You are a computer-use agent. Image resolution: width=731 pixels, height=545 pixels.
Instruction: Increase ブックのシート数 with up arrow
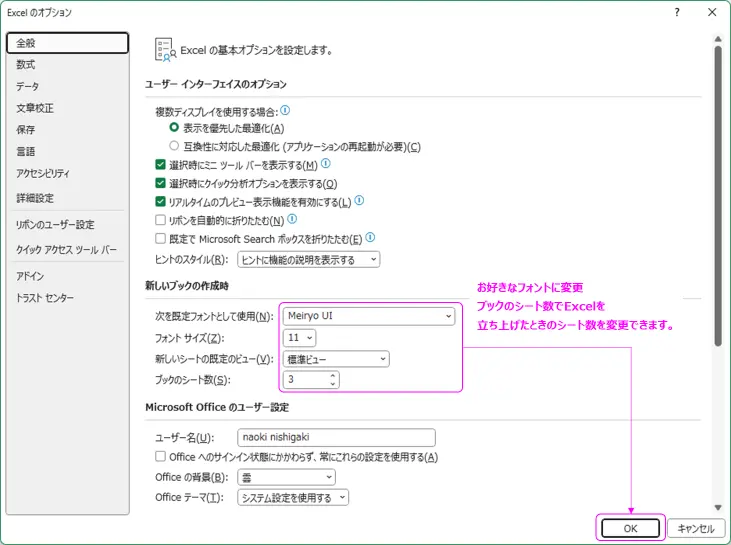332,375
